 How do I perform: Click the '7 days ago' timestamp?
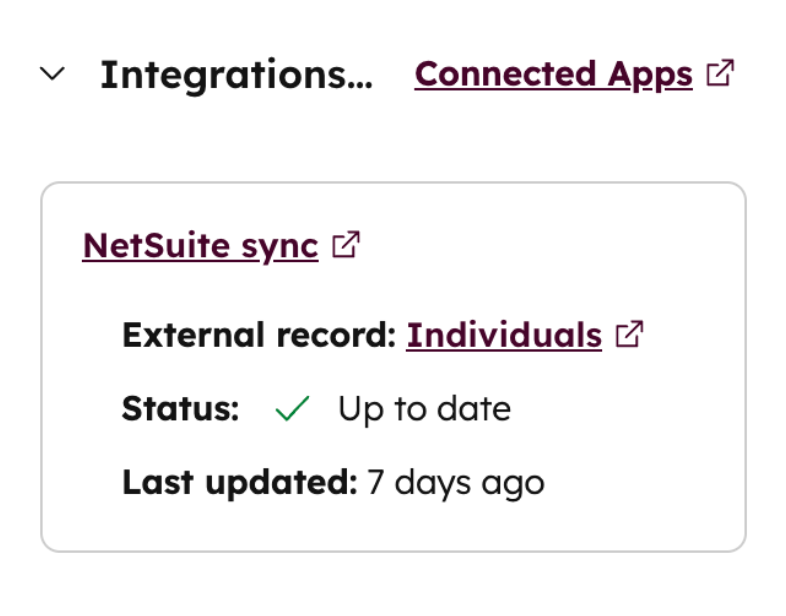tap(456, 483)
